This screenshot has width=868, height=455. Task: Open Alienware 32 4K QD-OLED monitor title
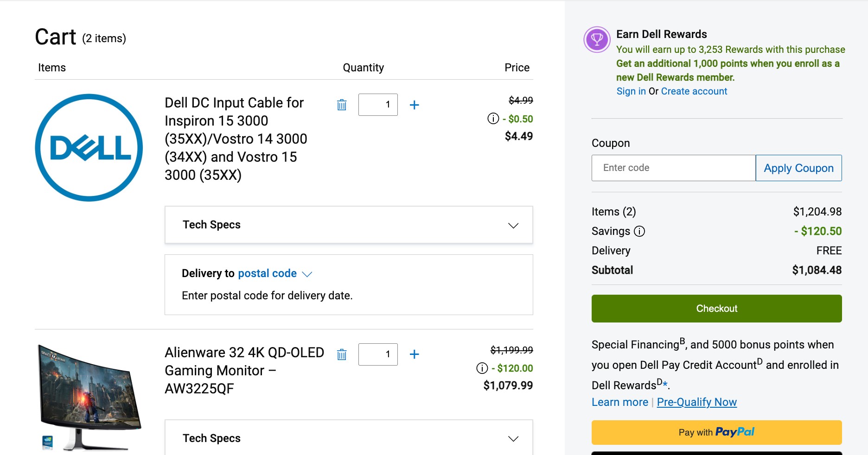pyautogui.click(x=244, y=370)
